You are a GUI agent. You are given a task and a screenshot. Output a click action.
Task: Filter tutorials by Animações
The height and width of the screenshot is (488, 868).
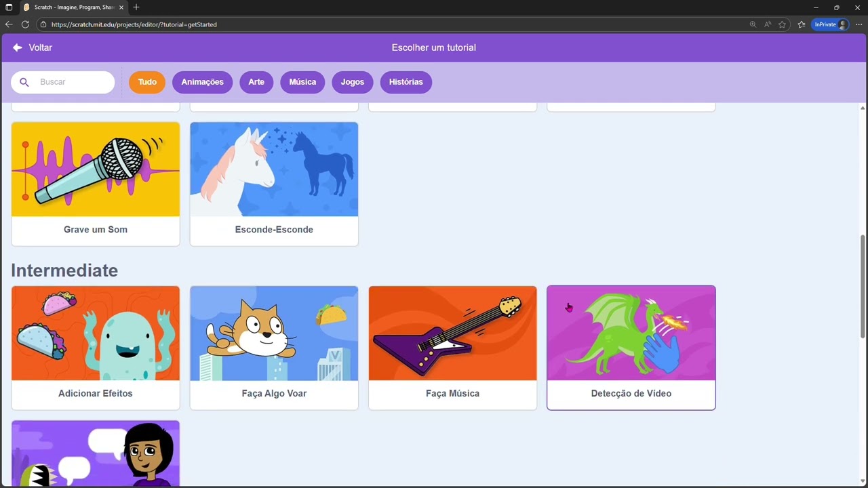click(x=202, y=82)
